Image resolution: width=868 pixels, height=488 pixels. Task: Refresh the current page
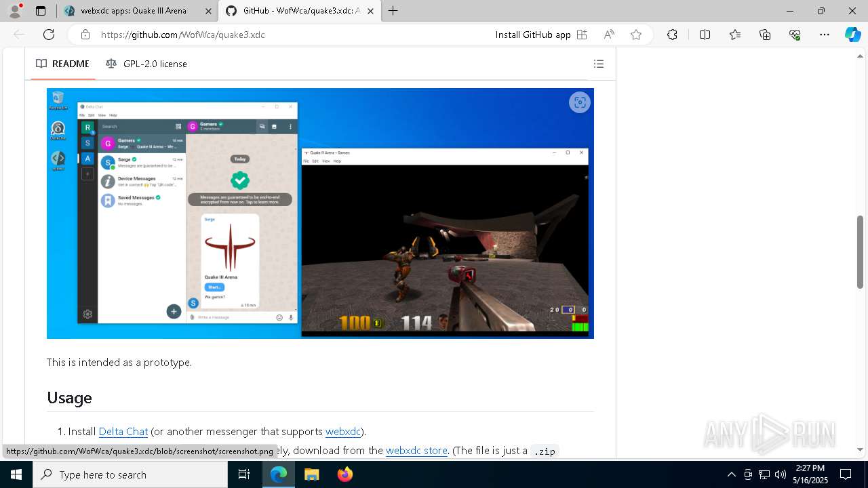[x=49, y=35]
